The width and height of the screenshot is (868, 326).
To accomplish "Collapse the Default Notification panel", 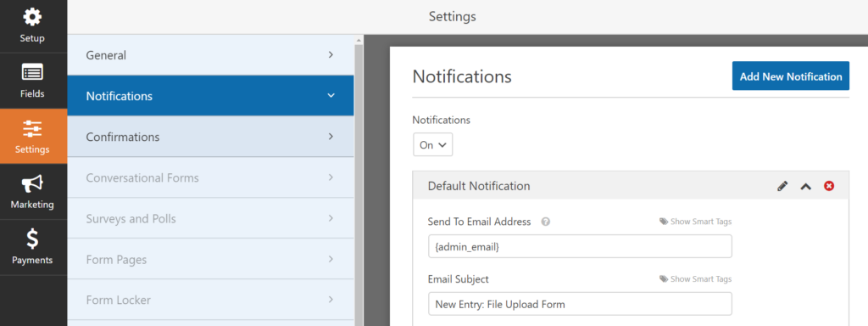I will [806, 186].
